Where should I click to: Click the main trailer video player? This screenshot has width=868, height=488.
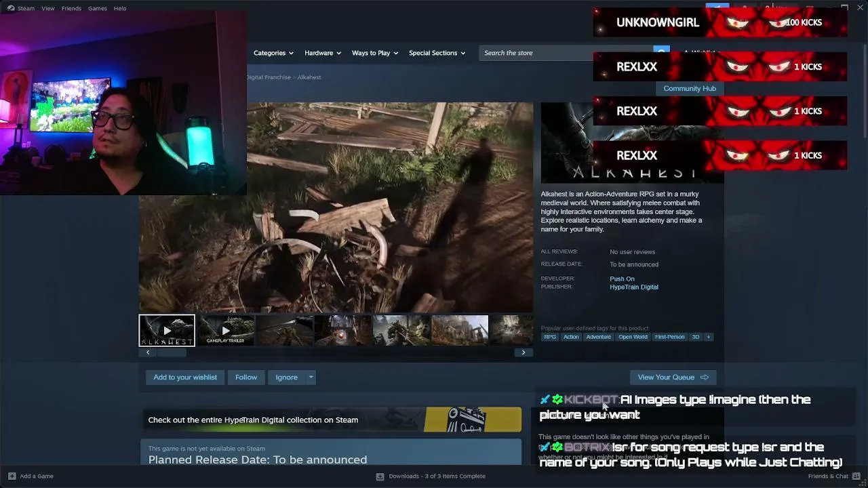coord(336,207)
